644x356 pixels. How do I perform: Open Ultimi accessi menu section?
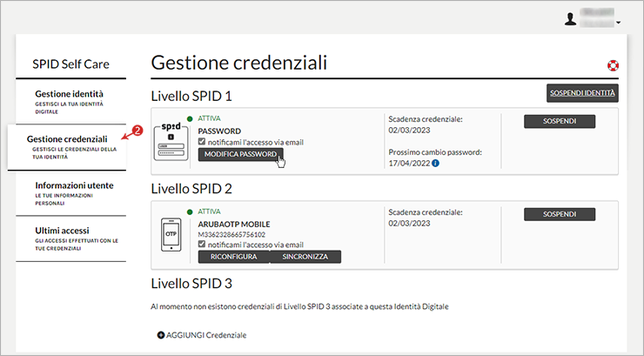(70, 238)
